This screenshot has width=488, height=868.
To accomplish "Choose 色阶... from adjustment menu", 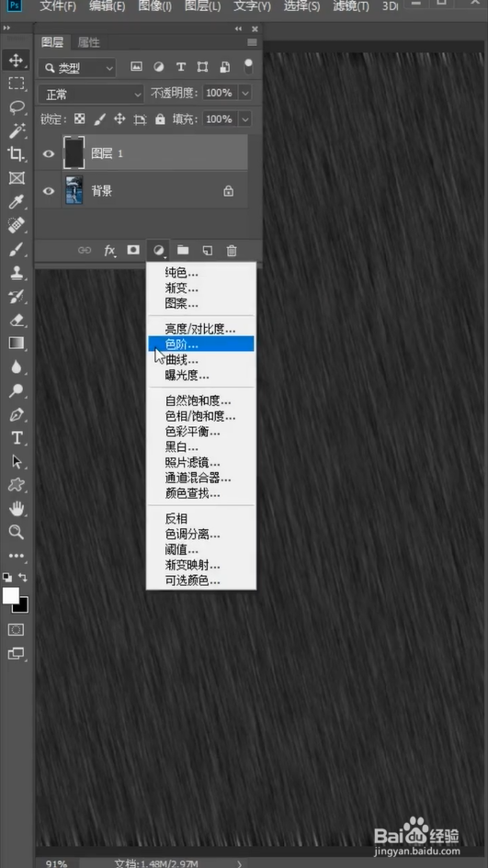I will coord(201,344).
